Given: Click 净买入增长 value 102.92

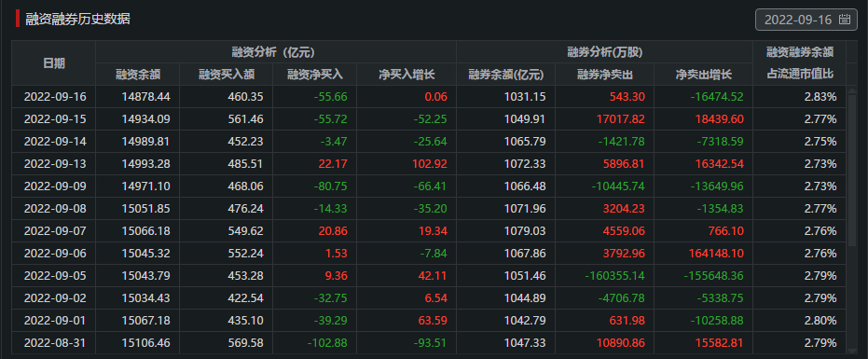Looking at the screenshot, I should 430,164.
